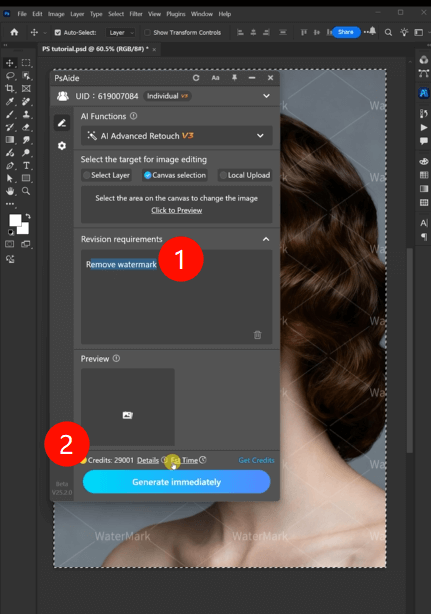
Task: Select the Hand tool
Action: click(x=9, y=191)
